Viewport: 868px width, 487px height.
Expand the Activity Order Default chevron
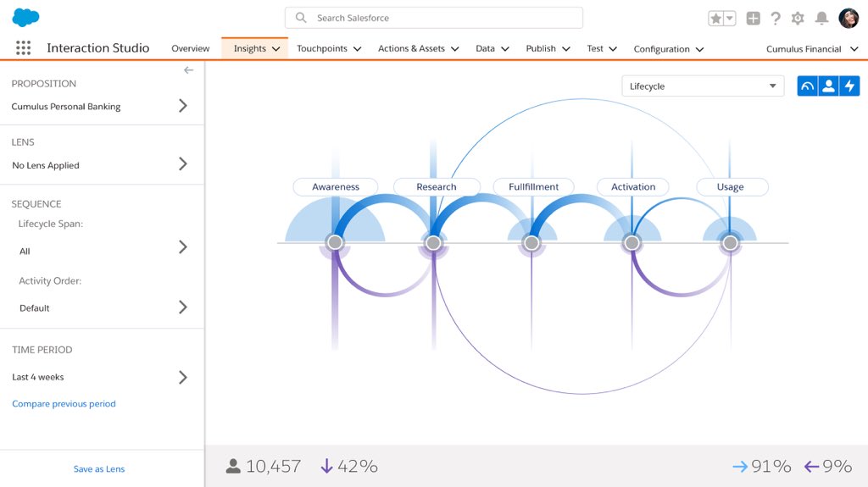(x=183, y=307)
